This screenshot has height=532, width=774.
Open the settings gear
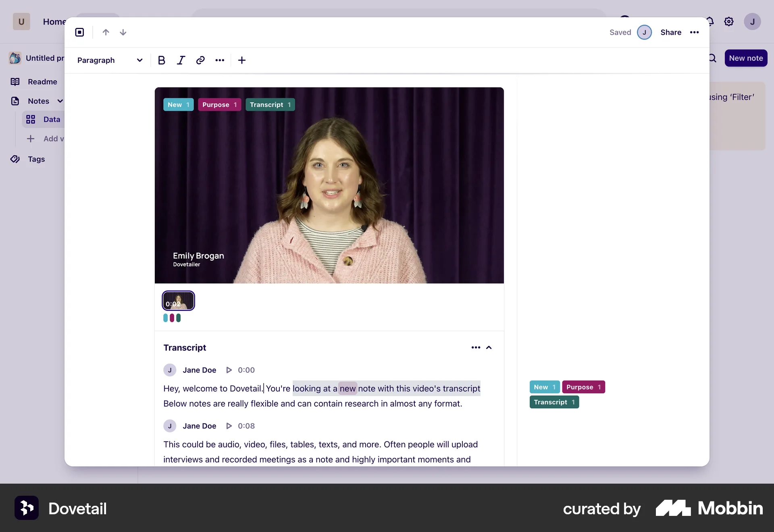point(729,21)
